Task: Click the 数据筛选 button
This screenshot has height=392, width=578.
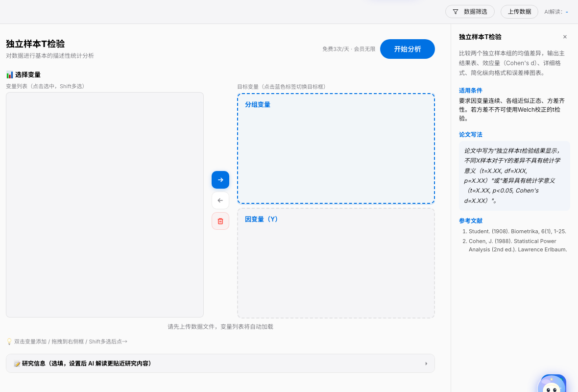Action: pyautogui.click(x=470, y=11)
